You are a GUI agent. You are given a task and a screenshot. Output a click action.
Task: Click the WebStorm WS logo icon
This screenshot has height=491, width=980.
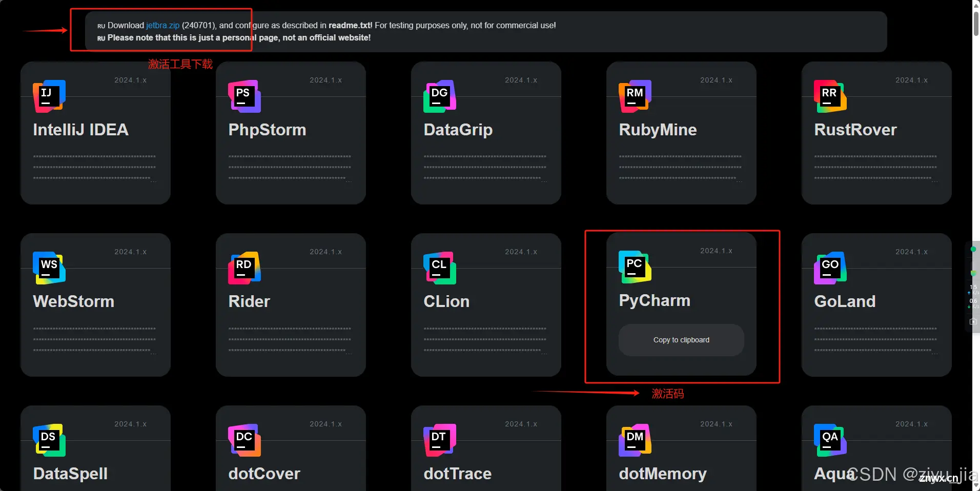click(x=49, y=268)
